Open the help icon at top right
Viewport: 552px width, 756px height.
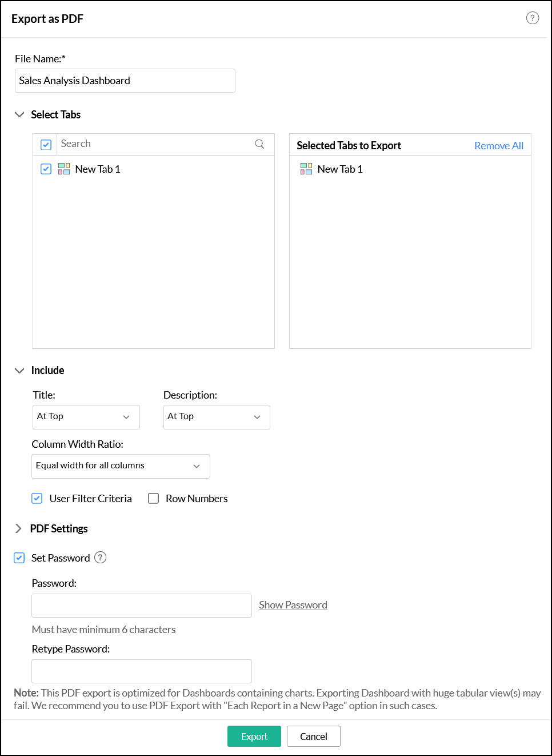pyautogui.click(x=533, y=18)
